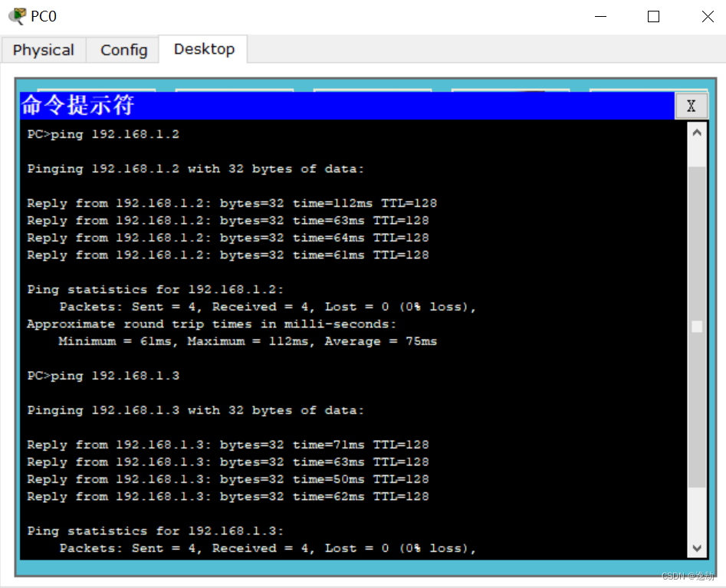
Task: Click the scrollbar down arrow
Action: pos(697,548)
